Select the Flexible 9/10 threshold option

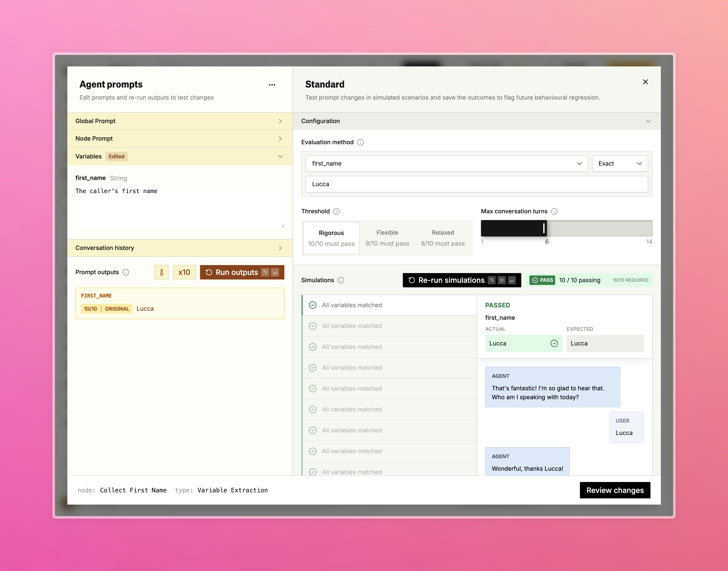(x=387, y=238)
